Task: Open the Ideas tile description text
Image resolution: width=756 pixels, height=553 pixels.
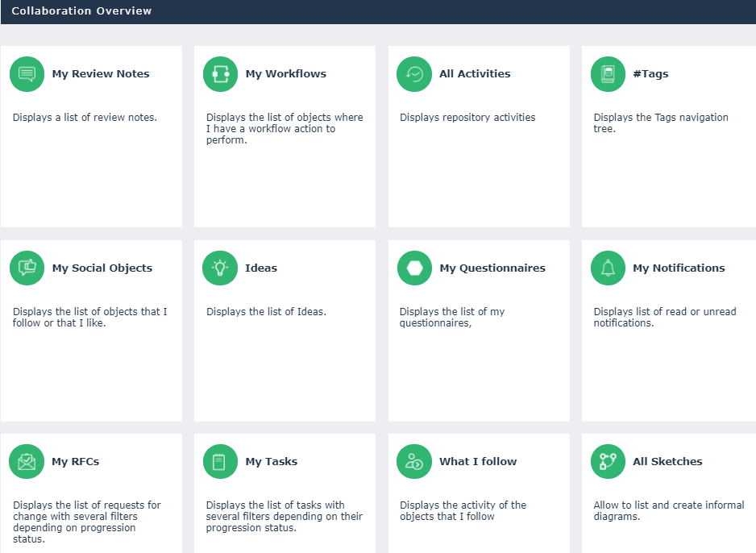Action: [266, 312]
